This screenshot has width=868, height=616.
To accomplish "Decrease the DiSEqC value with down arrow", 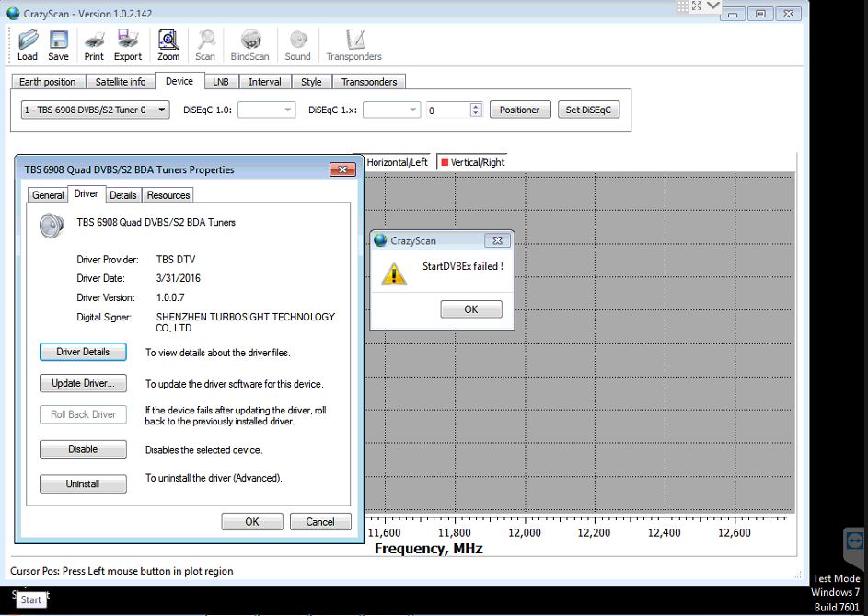I will pyautogui.click(x=476, y=113).
